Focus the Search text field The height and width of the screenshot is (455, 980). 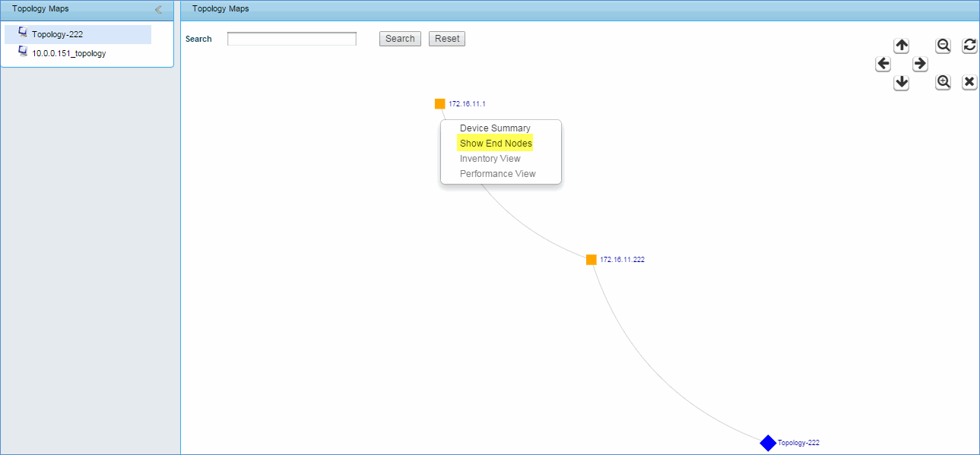click(x=292, y=39)
